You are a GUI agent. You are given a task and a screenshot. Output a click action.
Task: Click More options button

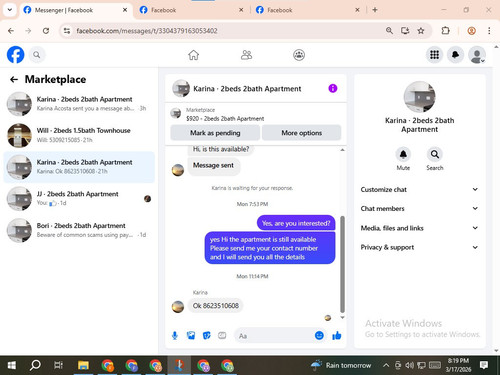pyautogui.click(x=302, y=133)
